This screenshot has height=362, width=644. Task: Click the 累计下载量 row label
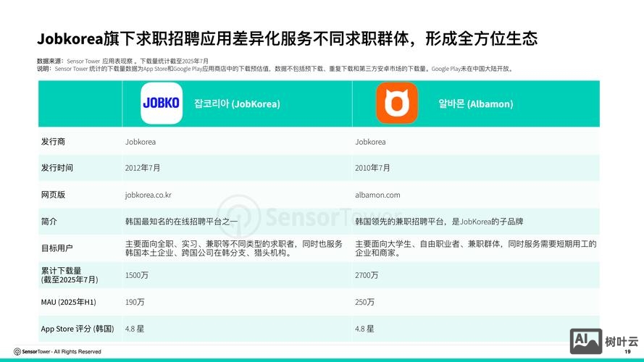(70, 275)
